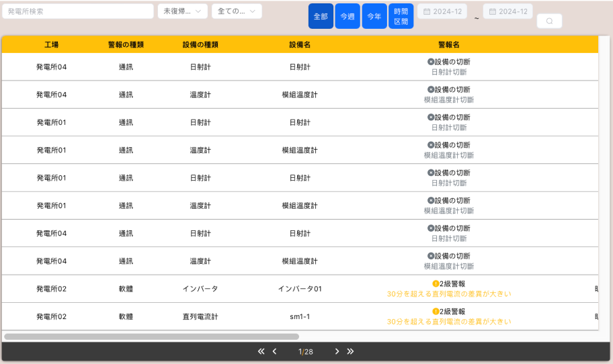Open calendar icon of start date 2024-12
The image size is (613, 364).
click(427, 11)
